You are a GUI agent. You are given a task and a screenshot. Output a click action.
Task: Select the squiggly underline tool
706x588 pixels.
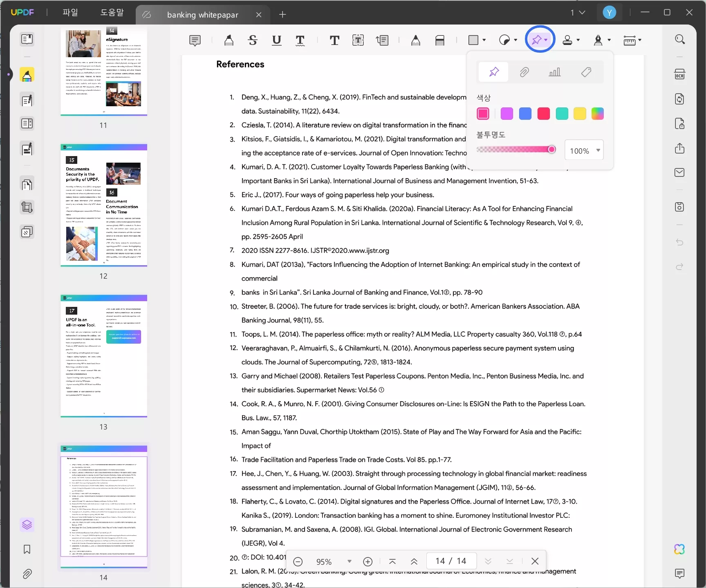[x=300, y=40]
